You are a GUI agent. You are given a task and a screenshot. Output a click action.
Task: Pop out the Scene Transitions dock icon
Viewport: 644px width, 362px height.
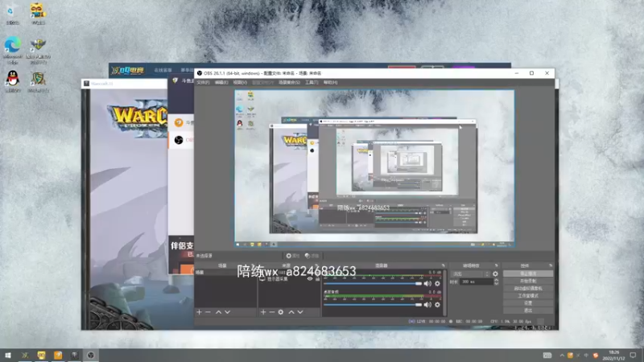coord(496,265)
